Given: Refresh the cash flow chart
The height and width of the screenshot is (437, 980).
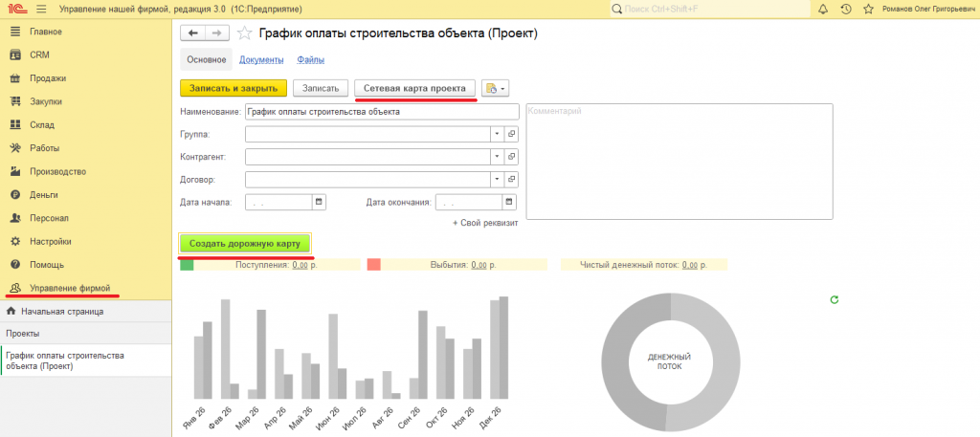Looking at the screenshot, I should click(x=834, y=299).
